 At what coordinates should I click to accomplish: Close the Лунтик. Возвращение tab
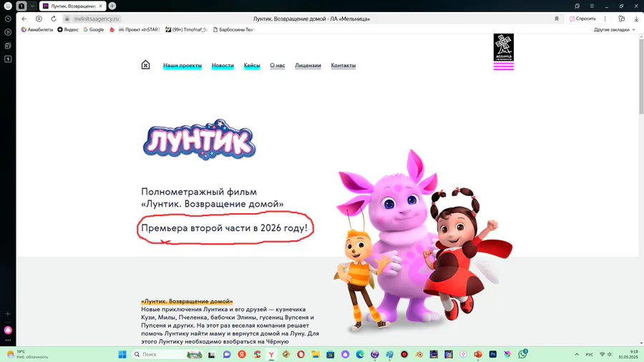pyautogui.click(x=101, y=6)
